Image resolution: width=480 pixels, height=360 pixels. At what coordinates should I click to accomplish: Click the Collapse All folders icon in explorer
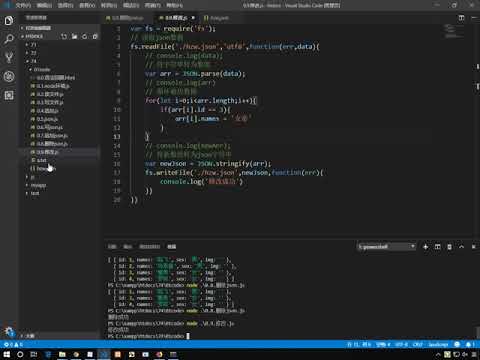click(x=95, y=36)
